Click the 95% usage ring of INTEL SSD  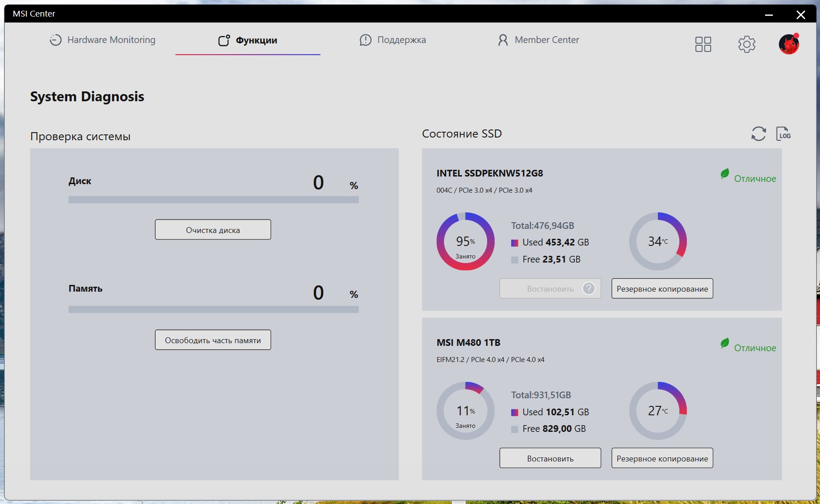point(466,241)
